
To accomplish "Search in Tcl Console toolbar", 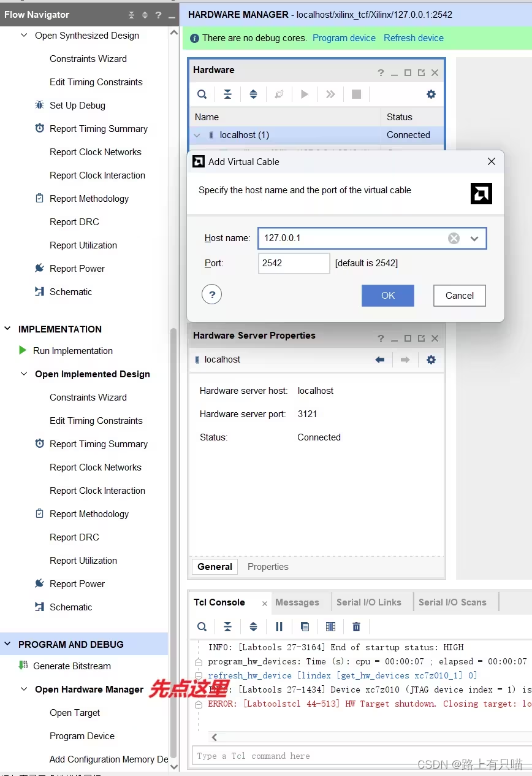I will click(202, 627).
